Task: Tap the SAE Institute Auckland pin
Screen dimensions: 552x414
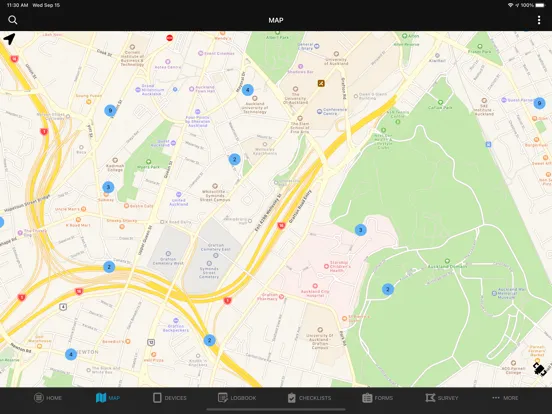Action: 484,101
